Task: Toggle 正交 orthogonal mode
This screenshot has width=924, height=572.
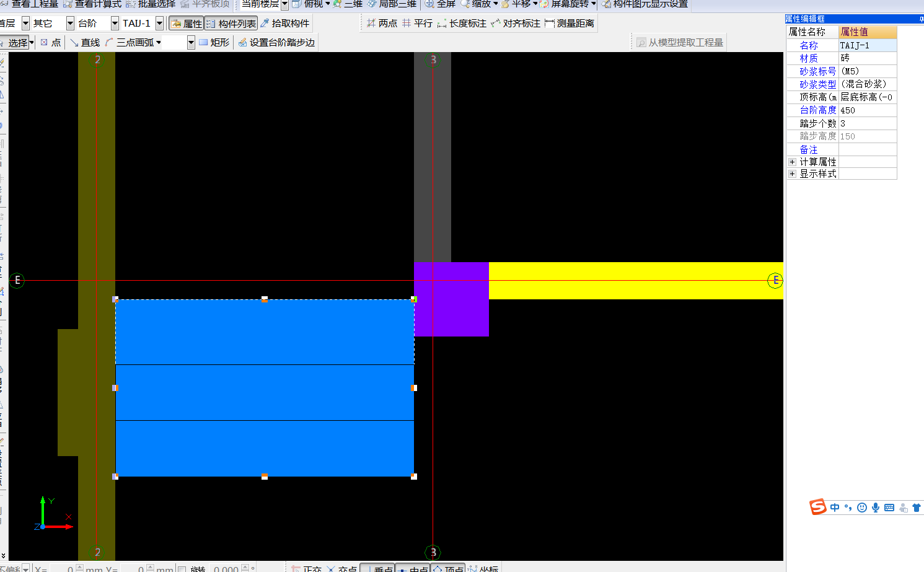Action: [x=307, y=569]
